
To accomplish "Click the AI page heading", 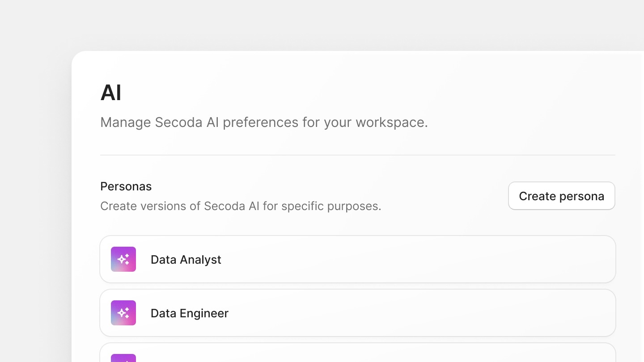I will point(111,93).
